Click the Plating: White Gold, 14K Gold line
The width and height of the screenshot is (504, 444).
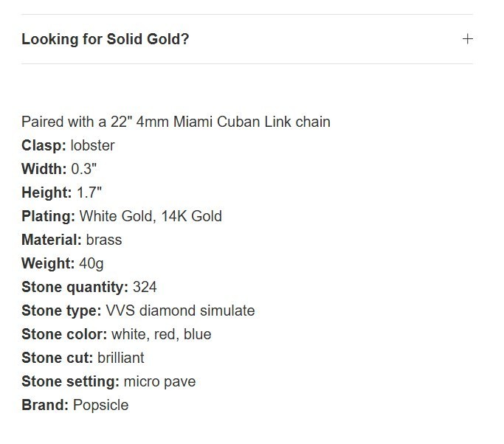point(122,216)
